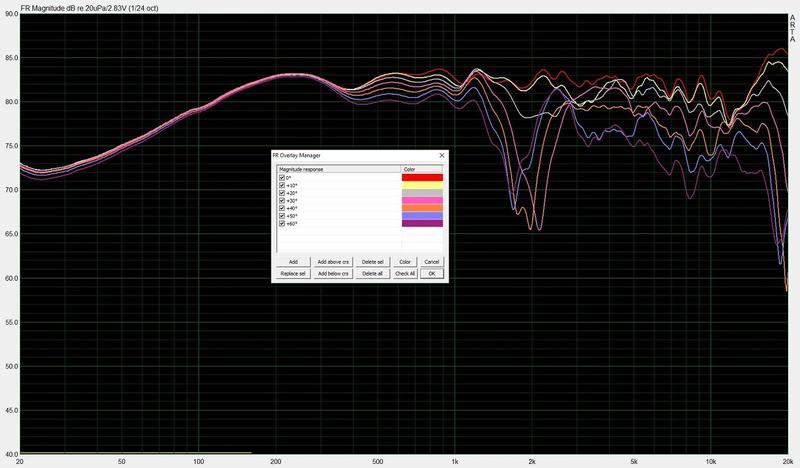Click the red color swatch for 0°
This screenshot has width=800, height=468.
tap(421, 178)
